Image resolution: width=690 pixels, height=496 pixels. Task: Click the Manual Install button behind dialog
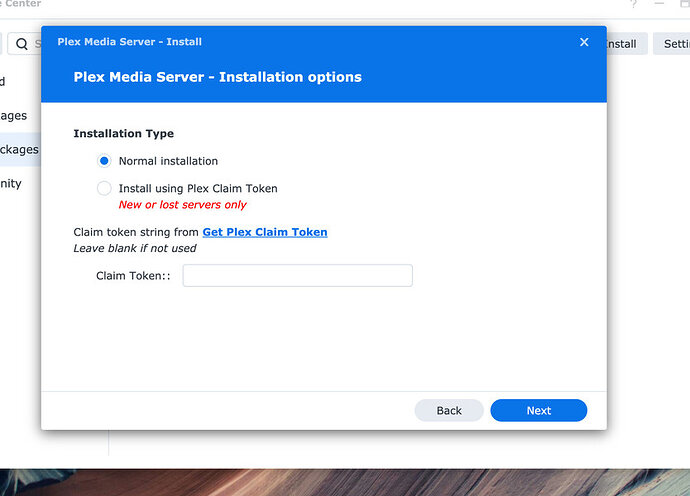point(627,44)
